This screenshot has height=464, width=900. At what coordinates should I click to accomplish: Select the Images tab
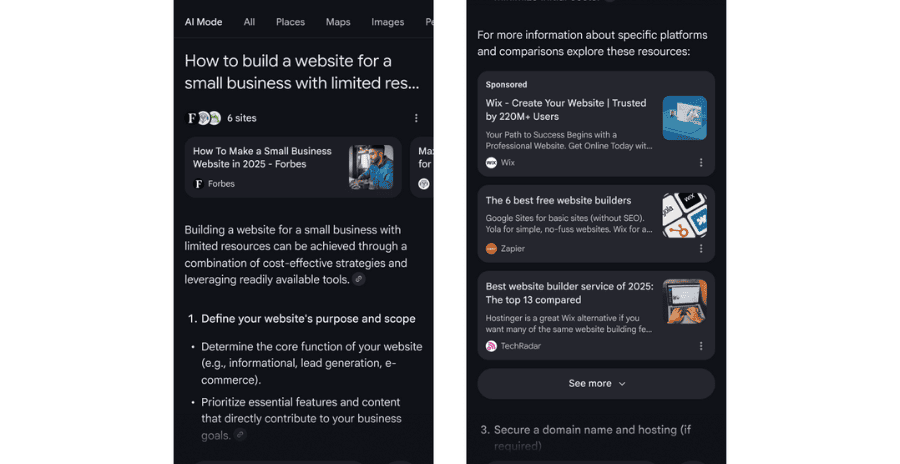387,22
